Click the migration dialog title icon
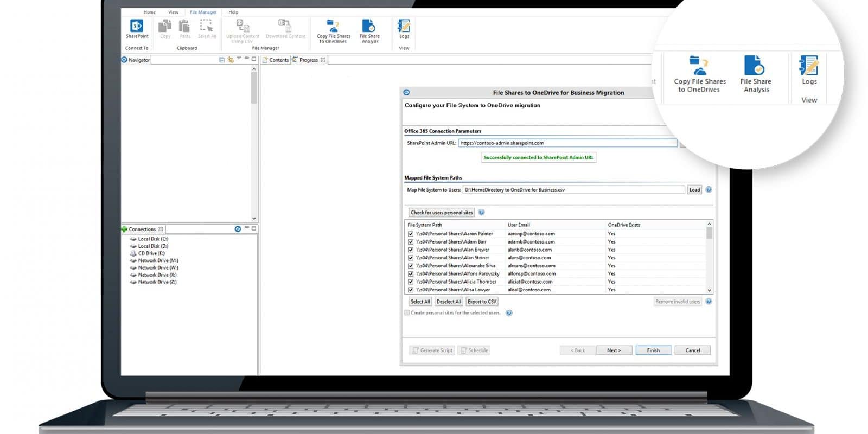The height and width of the screenshot is (434, 868). pos(406,93)
